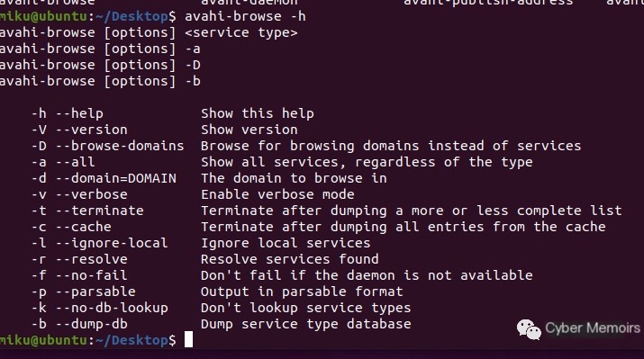Click the WeChat logo in the watermark
Screen dimensions: 644x359
[x=529, y=329]
